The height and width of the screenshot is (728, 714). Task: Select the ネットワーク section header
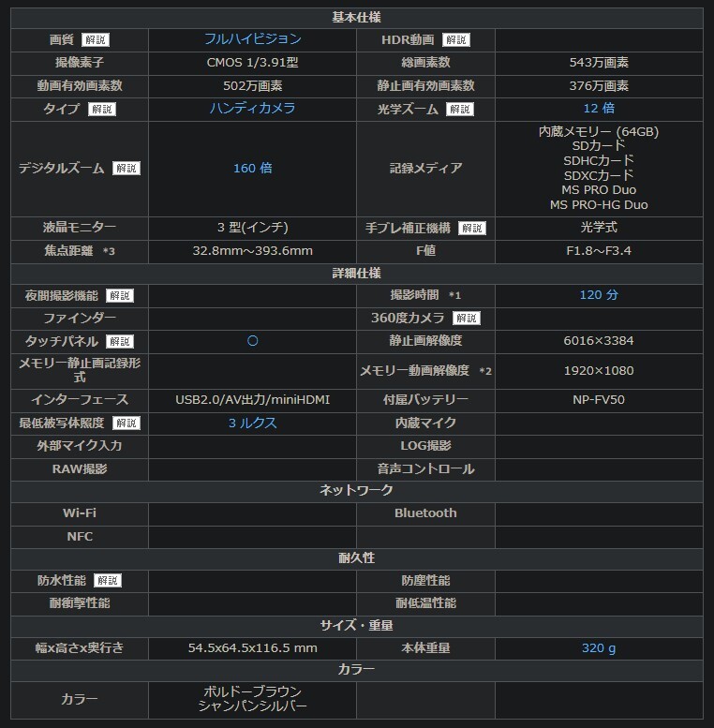pos(357,490)
